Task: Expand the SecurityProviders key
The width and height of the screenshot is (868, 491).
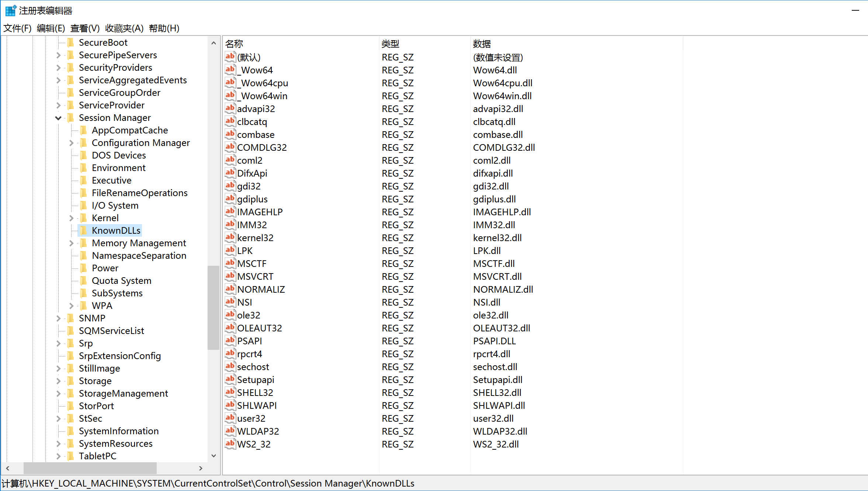Action: click(x=58, y=68)
